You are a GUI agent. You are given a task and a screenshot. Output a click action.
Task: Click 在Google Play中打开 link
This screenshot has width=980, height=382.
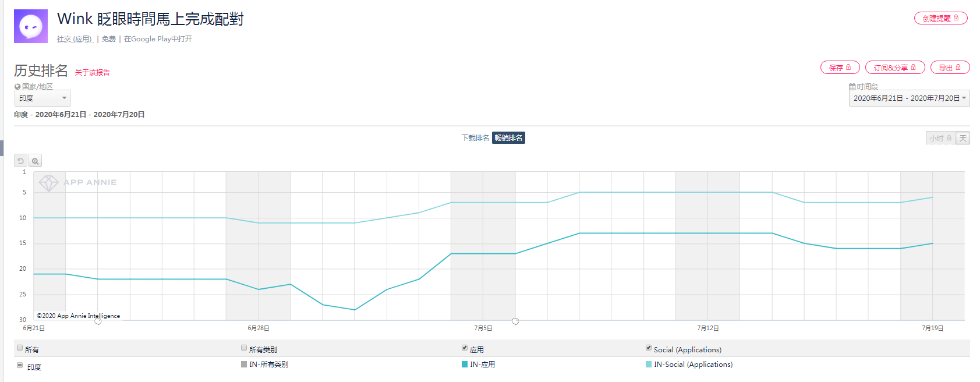(x=158, y=39)
